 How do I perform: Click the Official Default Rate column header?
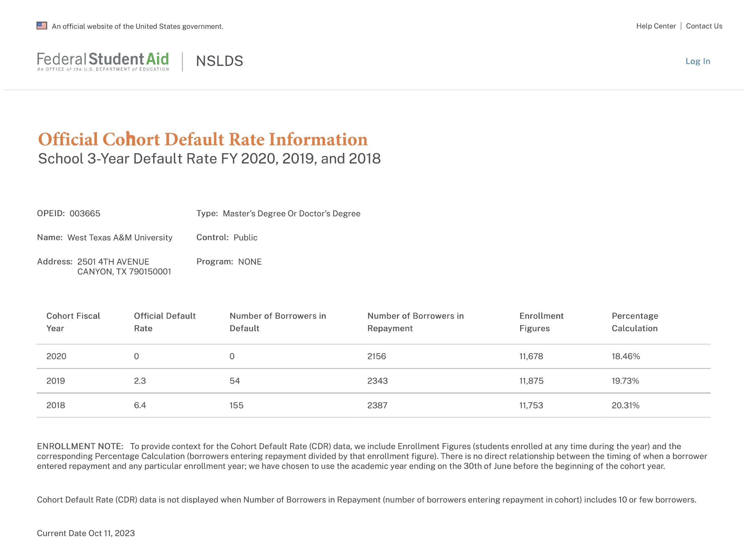[165, 323]
